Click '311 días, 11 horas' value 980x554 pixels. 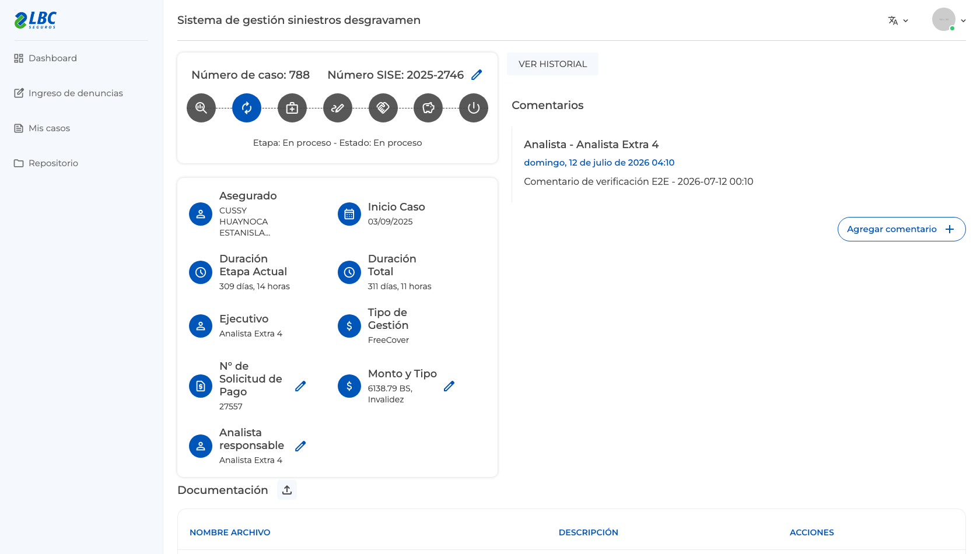click(x=400, y=286)
